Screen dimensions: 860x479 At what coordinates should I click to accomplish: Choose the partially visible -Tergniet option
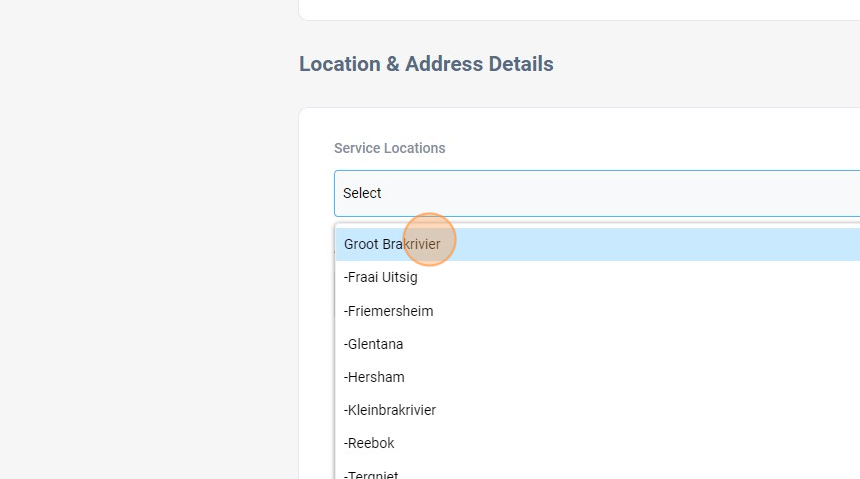tap(371, 474)
